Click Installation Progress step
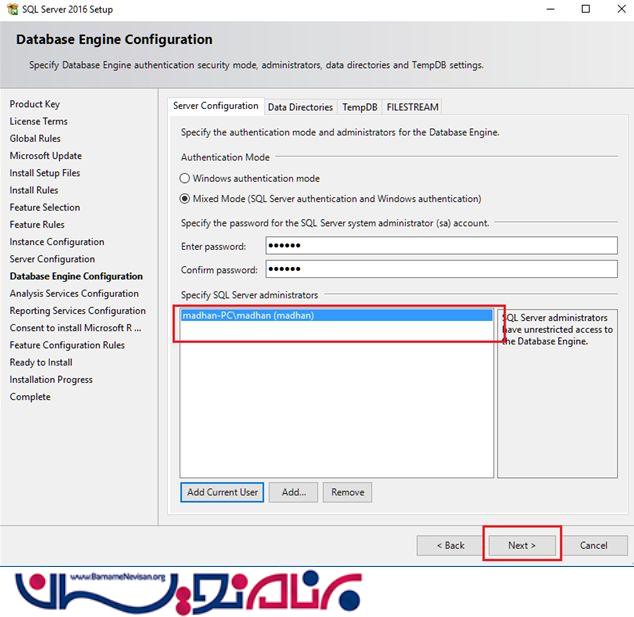 click(x=51, y=379)
